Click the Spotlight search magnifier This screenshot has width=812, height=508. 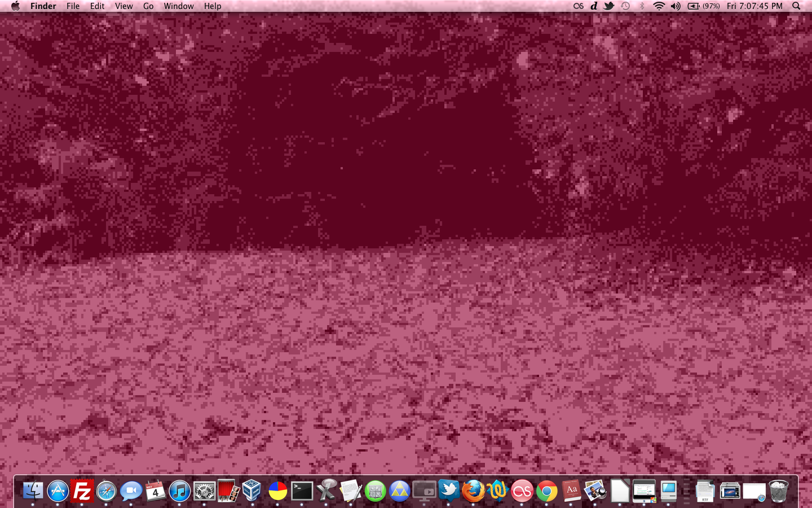[796, 6]
